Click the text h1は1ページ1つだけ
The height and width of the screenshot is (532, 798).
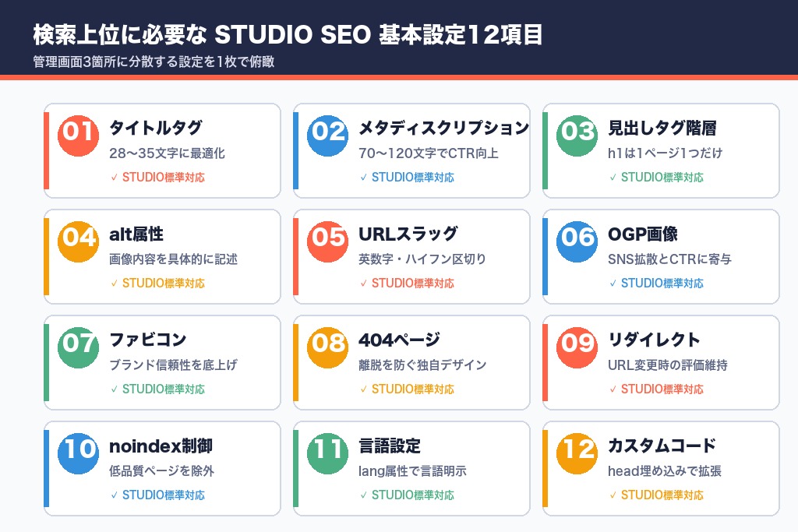[x=666, y=153]
